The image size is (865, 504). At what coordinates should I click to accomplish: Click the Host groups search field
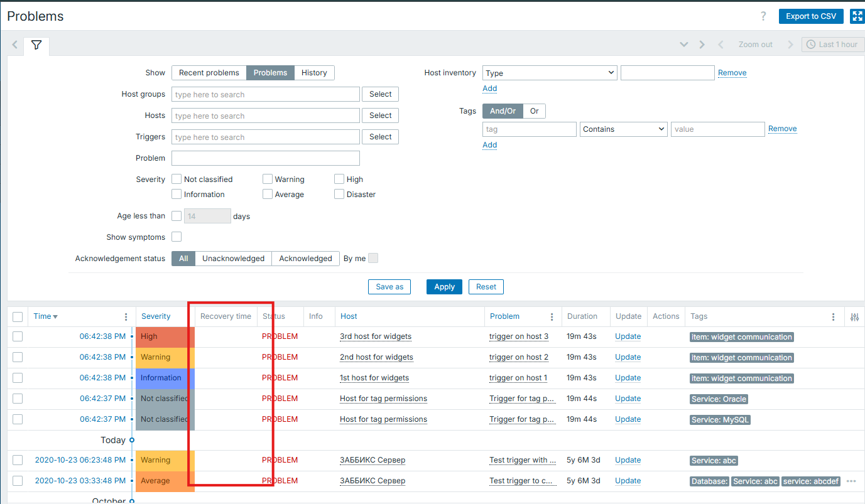click(x=266, y=94)
